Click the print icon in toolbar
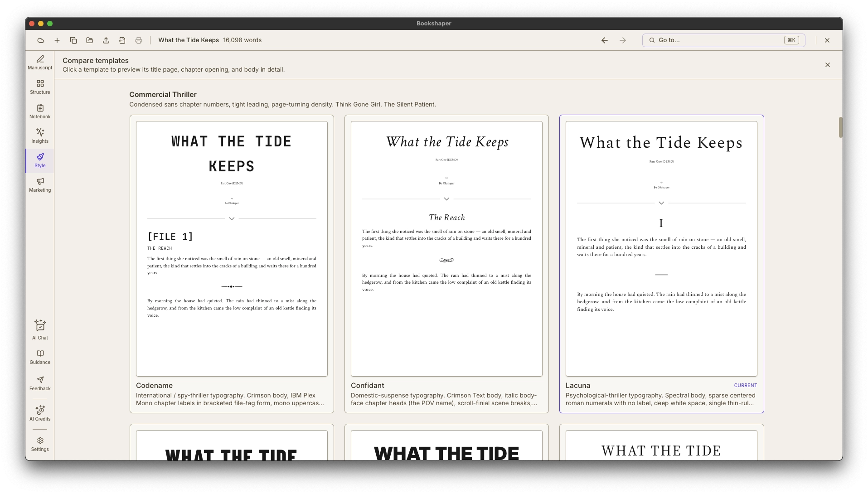Screen dimensions: 868x494 (139, 40)
